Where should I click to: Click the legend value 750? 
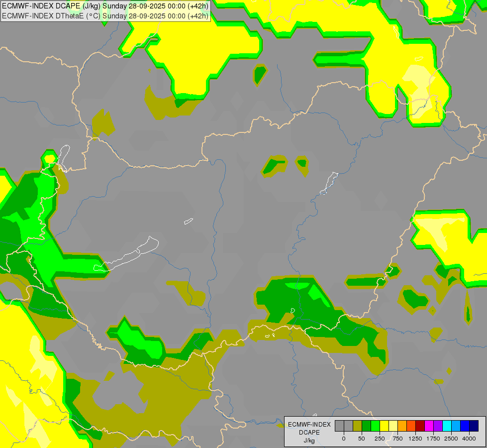pos(397,439)
